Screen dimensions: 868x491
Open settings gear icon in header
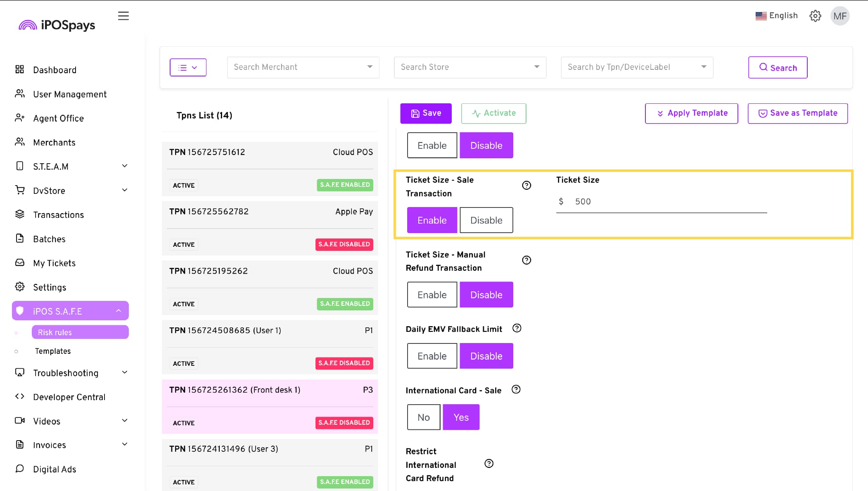(x=815, y=16)
